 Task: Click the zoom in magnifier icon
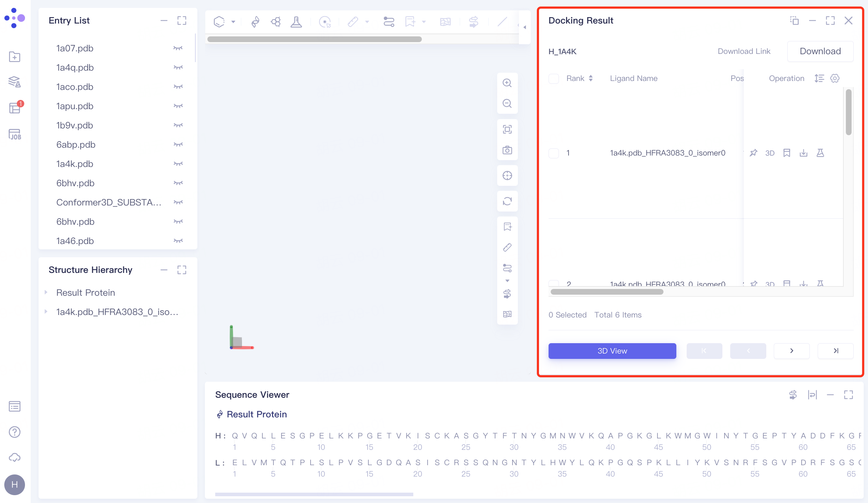tap(507, 83)
